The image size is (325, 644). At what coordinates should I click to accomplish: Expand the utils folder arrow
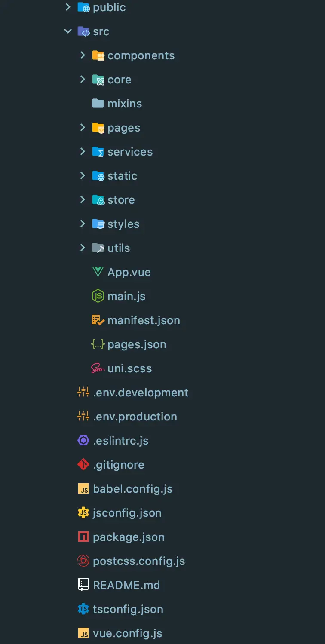coord(83,248)
